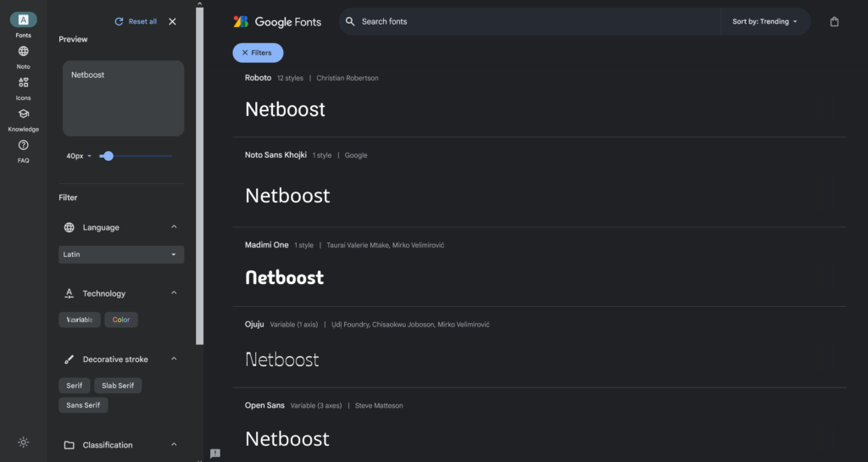Open Sort by: Trending dropdown

tap(765, 22)
